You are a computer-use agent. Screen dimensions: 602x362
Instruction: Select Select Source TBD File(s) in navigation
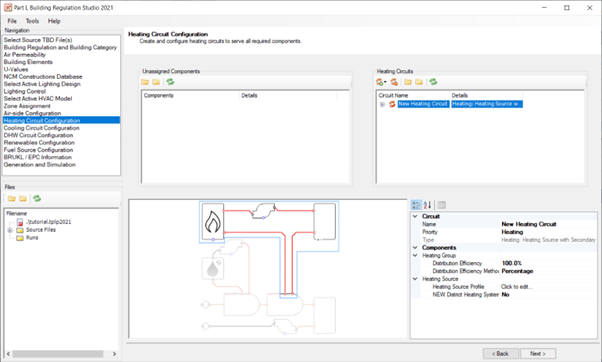(x=38, y=40)
